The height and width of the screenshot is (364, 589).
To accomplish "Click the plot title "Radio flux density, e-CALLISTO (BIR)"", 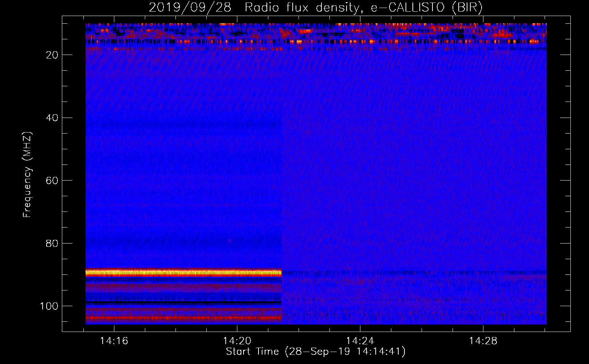I will click(363, 8).
